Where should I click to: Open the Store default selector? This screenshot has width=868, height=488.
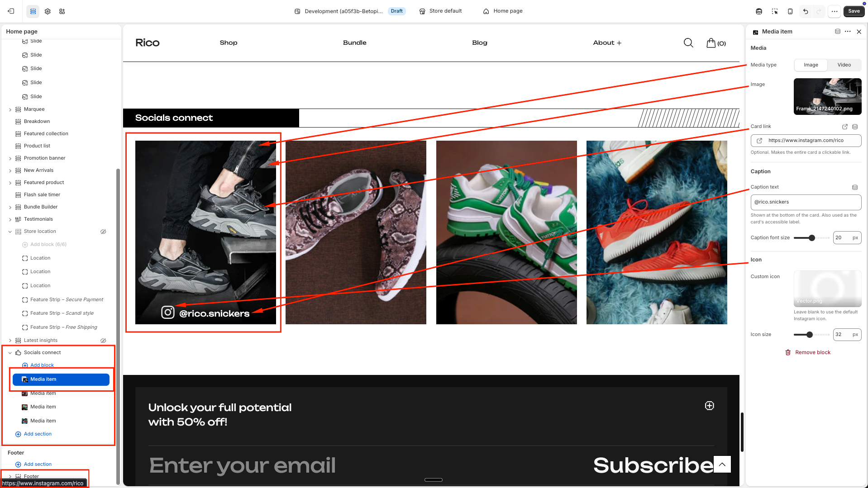point(440,11)
